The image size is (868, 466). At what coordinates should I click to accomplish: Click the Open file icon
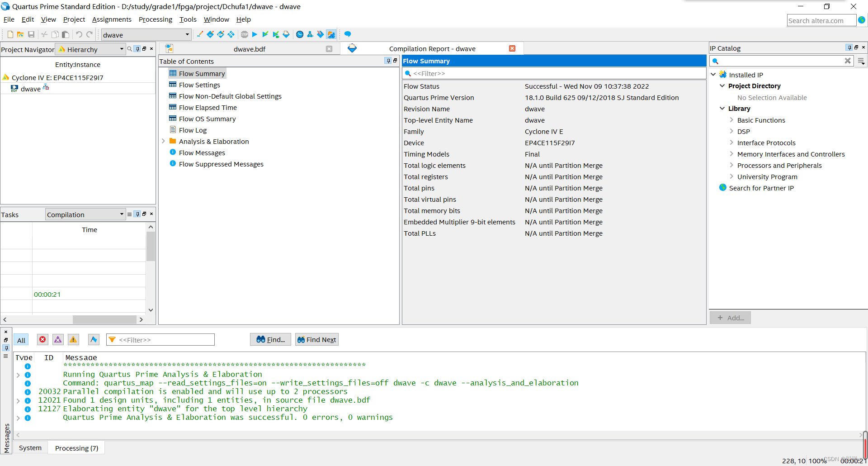[20, 34]
